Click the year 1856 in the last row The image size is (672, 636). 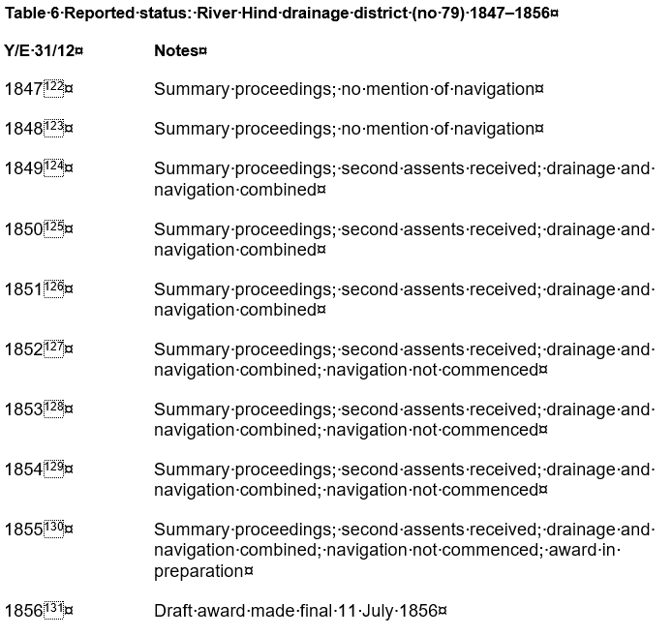coord(23,611)
